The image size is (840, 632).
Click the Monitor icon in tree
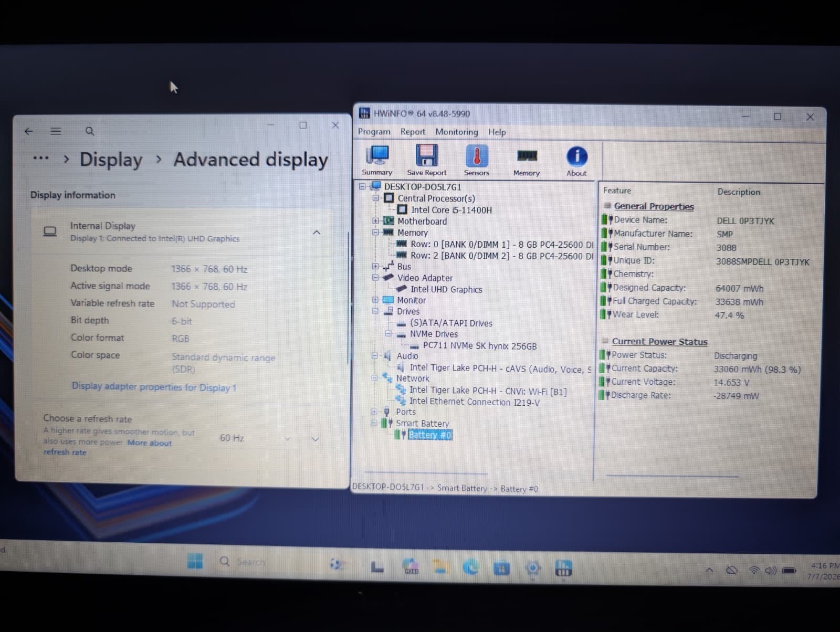[x=388, y=300]
